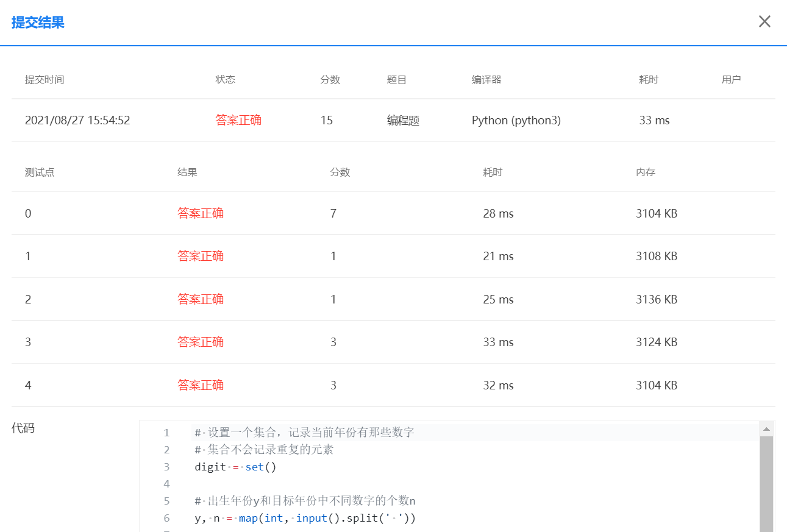Image resolution: width=787 pixels, height=532 pixels.
Task: Click the code panel scrollbar thumb
Action: (x=766, y=484)
